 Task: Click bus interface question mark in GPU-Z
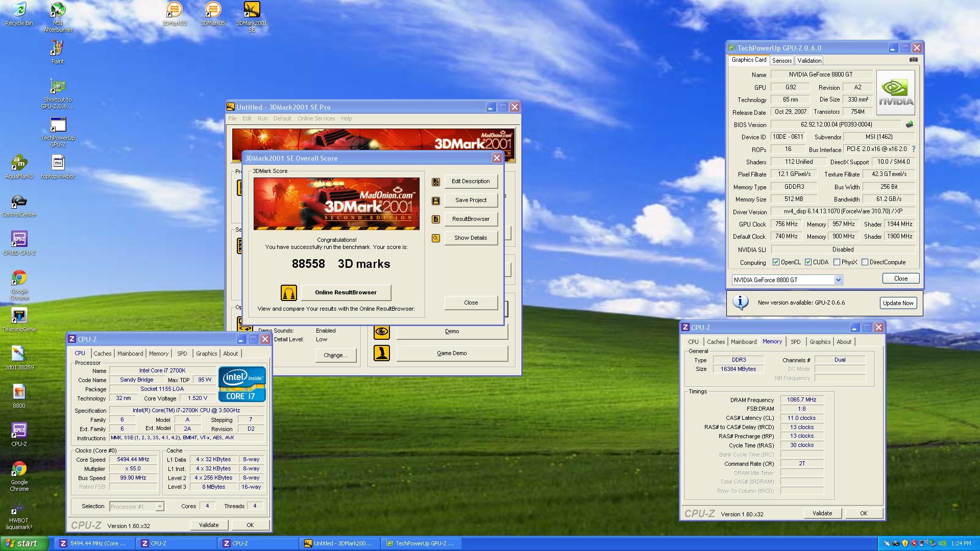(913, 149)
